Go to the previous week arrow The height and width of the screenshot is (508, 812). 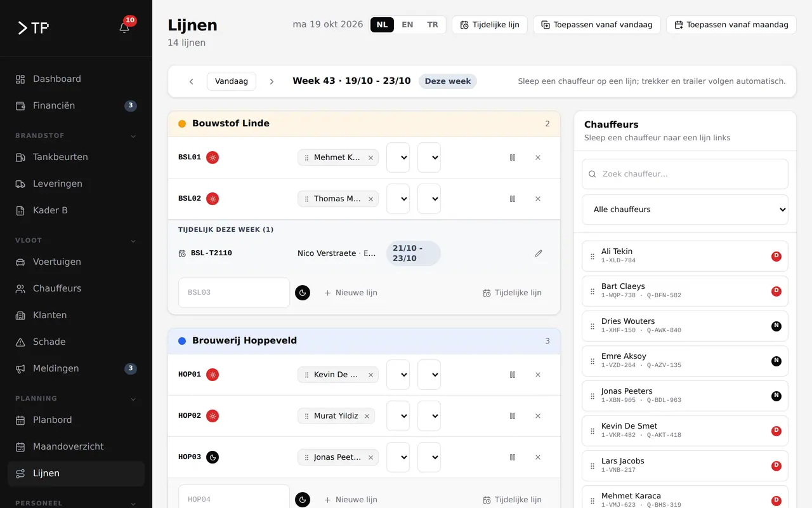(x=191, y=81)
